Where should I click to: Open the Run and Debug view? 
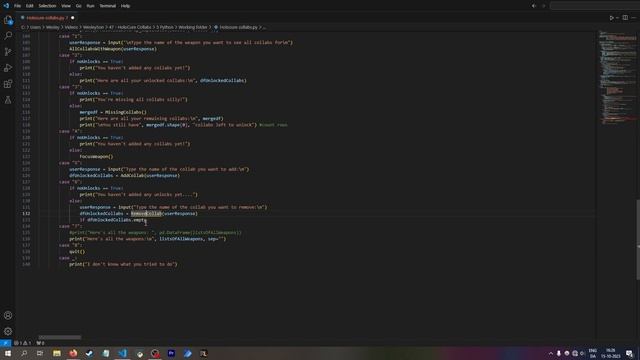click(8, 68)
